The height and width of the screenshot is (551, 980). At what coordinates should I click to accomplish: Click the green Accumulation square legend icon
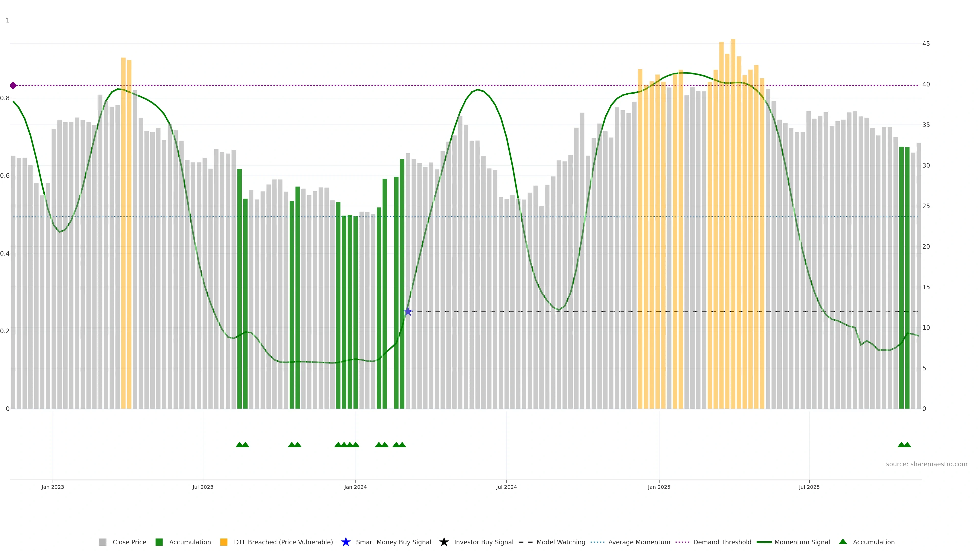click(159, 542)
